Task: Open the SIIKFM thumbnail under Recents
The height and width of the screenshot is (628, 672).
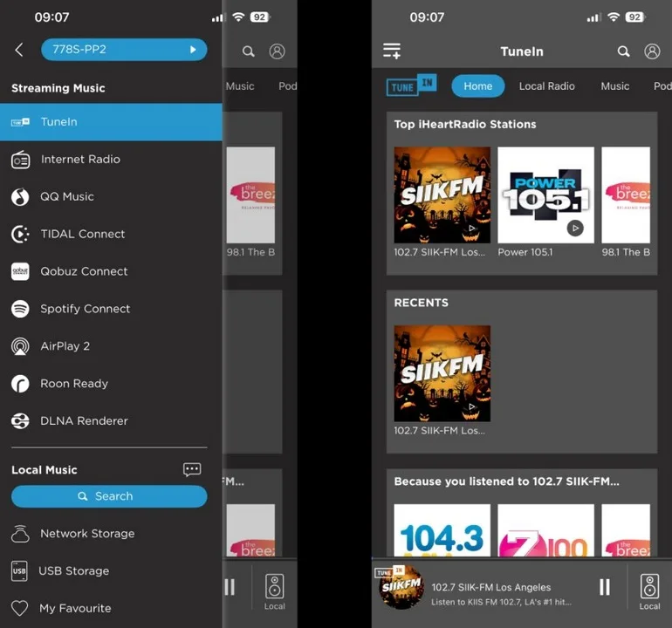Action: (x=442, y=373)
